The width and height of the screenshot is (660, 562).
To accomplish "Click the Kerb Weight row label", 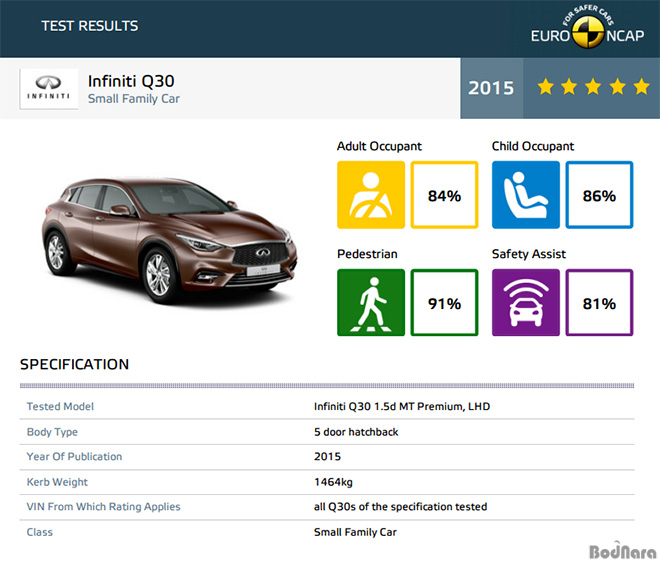I will coord(57,482).
